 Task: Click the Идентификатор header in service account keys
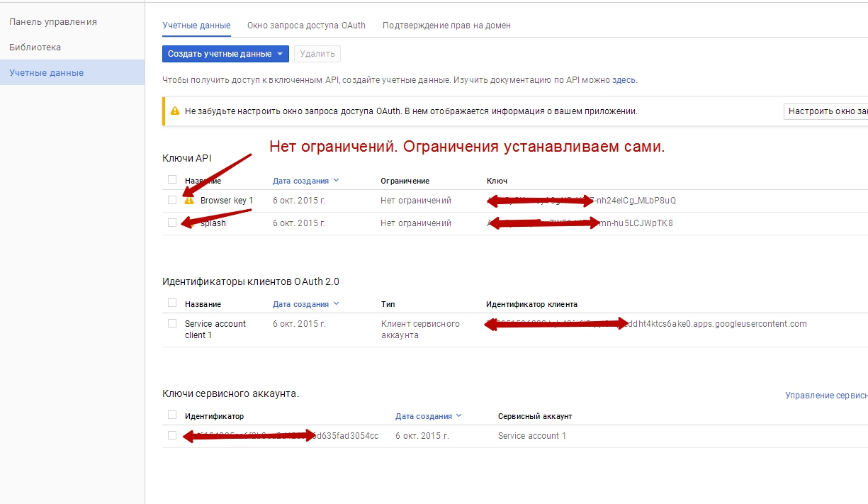click(214, 416)
